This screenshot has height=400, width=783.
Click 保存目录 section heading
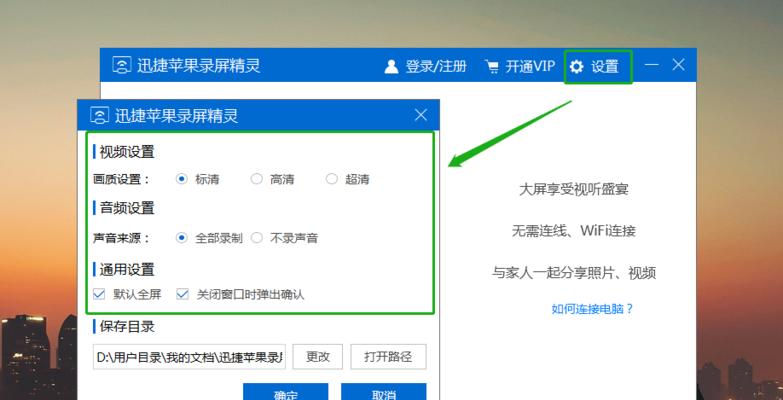[127, 327]
